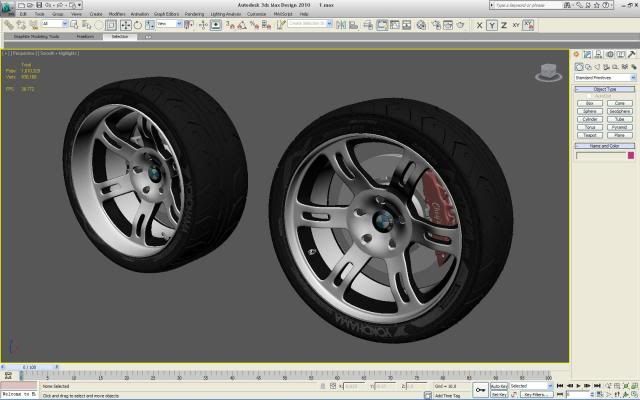Viewport: 640px width, 400px height.
Task: Click the object name input field
Action: (600, 156)
